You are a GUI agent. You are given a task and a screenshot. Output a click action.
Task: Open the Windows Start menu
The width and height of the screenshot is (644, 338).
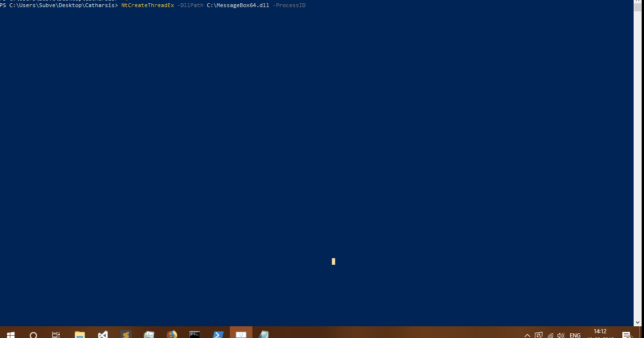click(x=10, y=334)
